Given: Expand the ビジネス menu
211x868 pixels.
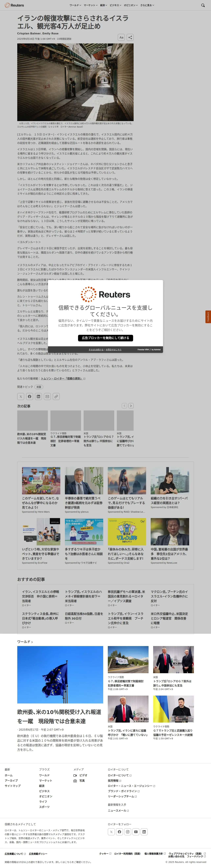Looking at the screenshot, I should tap(115, 5).
